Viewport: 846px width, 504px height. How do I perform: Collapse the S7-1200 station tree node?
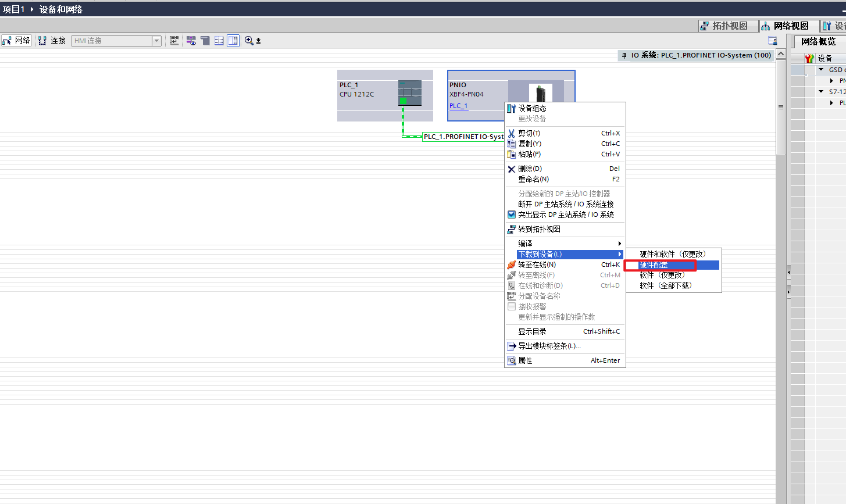point(821,92)
